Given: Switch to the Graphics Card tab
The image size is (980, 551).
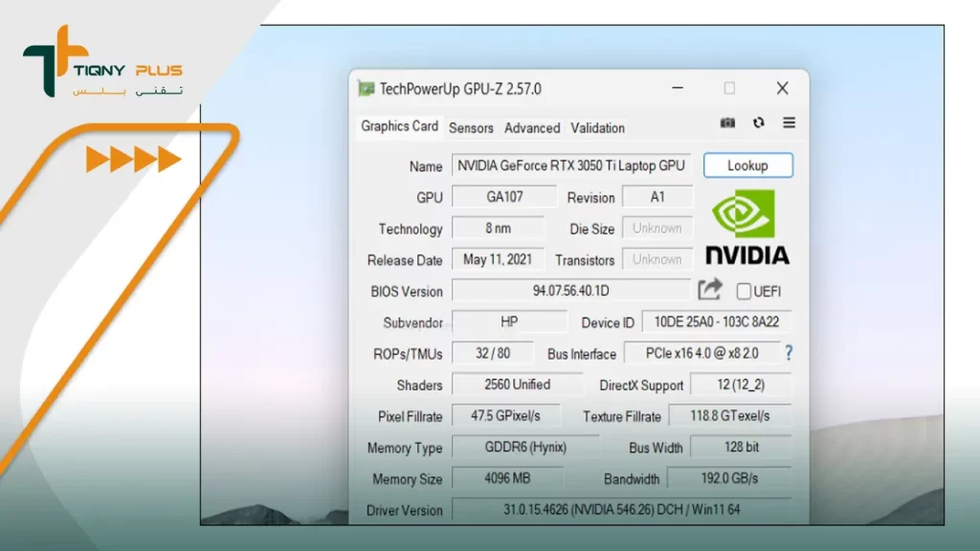Looking at the screenshot, I should (399, 126).
